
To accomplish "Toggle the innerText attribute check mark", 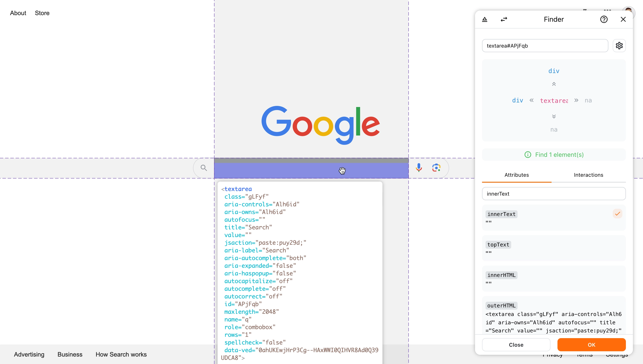I will point(617,214).
